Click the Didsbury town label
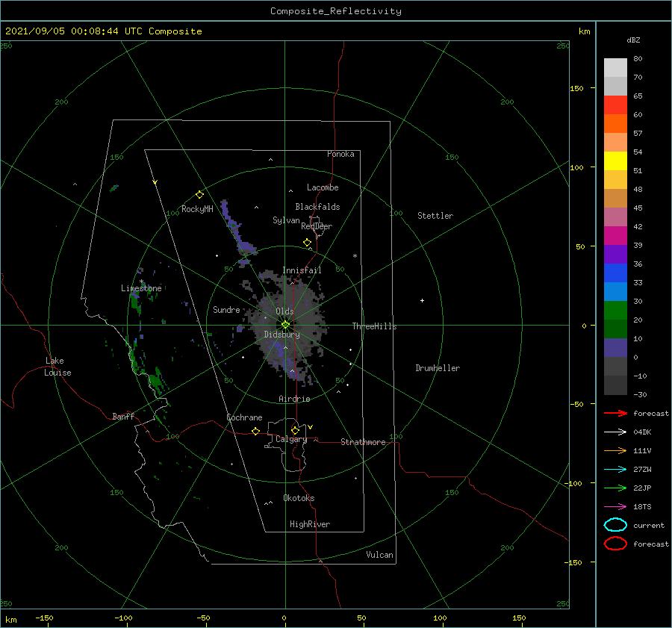Viewport: 672px width, 628px height. pyautogui.click(x=281, y=335)
